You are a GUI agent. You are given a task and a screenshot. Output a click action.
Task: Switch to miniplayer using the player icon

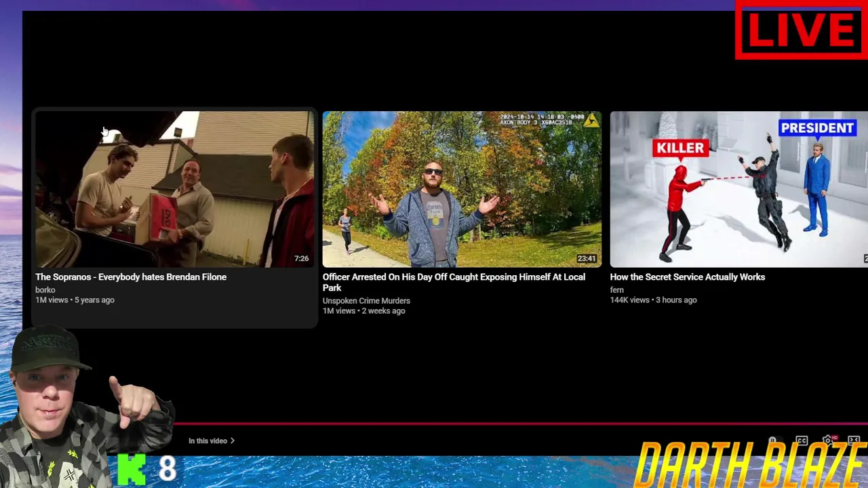coord(854,441)
